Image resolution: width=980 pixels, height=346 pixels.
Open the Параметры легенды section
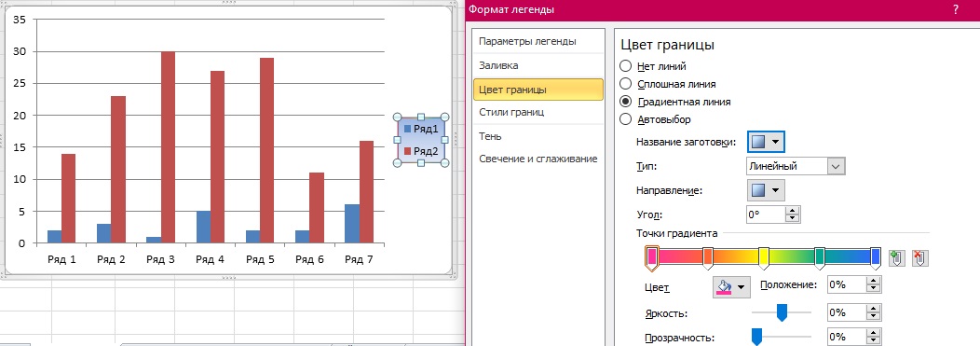(527, 41)
